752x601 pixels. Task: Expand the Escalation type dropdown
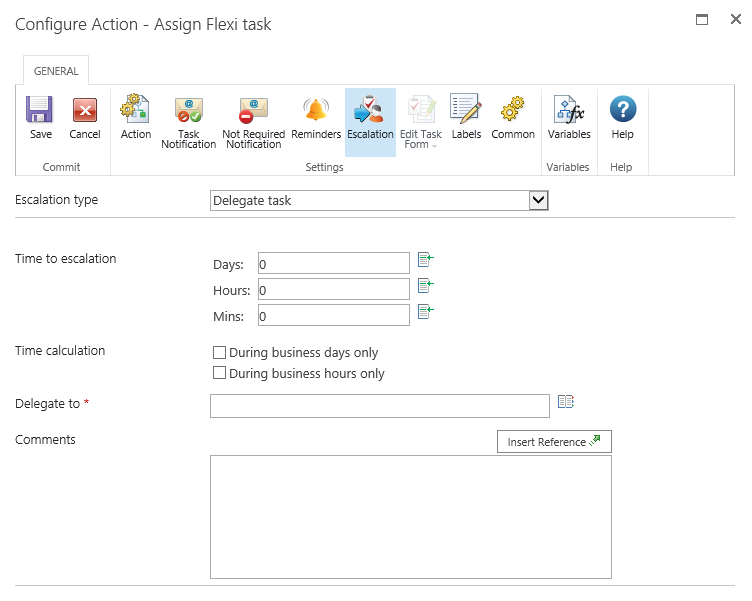coord(538,201)
